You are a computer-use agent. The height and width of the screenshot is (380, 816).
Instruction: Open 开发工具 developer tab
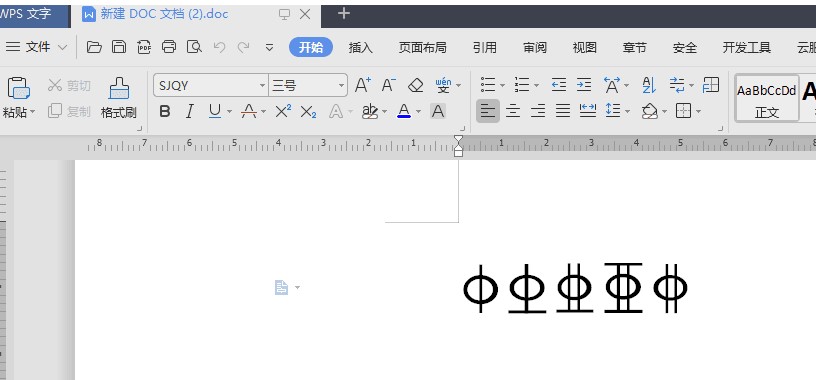pos(746,47)
